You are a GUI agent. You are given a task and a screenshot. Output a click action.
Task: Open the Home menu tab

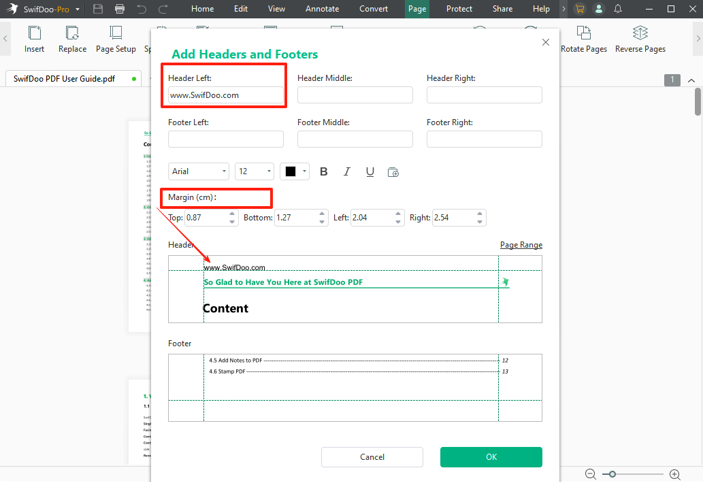click(202, 9)
